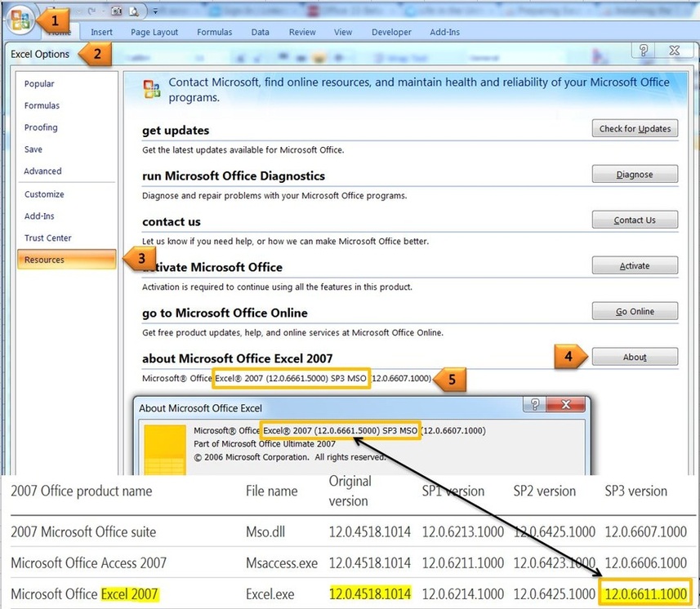Click 'Part of Microsoft Office Ultimate 2007' text
Screen dimensions: 700x609
(265, 444)
